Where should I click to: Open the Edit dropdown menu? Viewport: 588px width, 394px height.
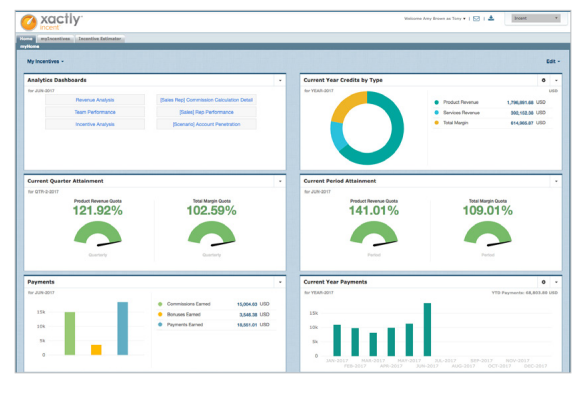pyautogui.click(x=553, y=61)
